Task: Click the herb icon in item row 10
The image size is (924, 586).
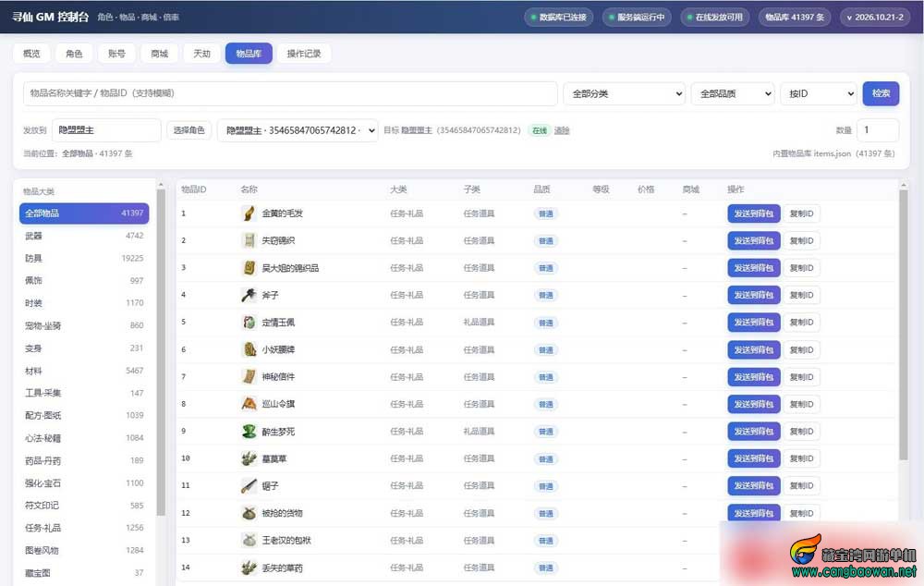Action: [x=249, y=458]
